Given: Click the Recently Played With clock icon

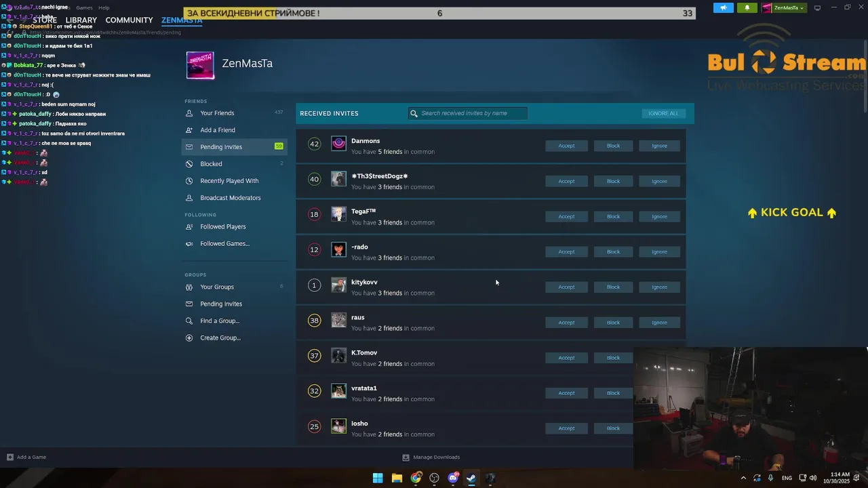Looking at the screenshot, I should [x=189, y=181].
